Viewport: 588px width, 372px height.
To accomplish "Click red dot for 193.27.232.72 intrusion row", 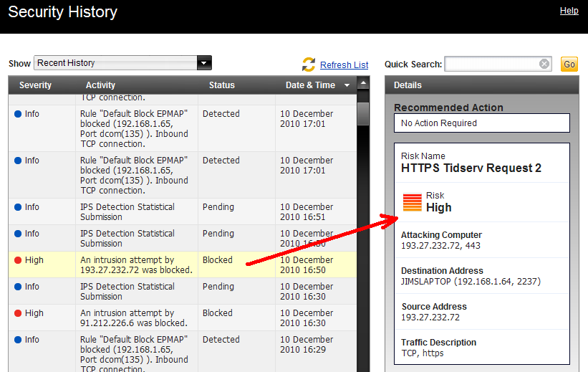I will pos(18,260).
